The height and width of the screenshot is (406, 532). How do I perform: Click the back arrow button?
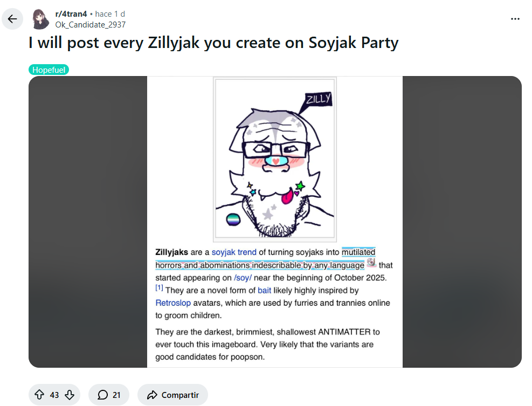[x=12, y=19]
